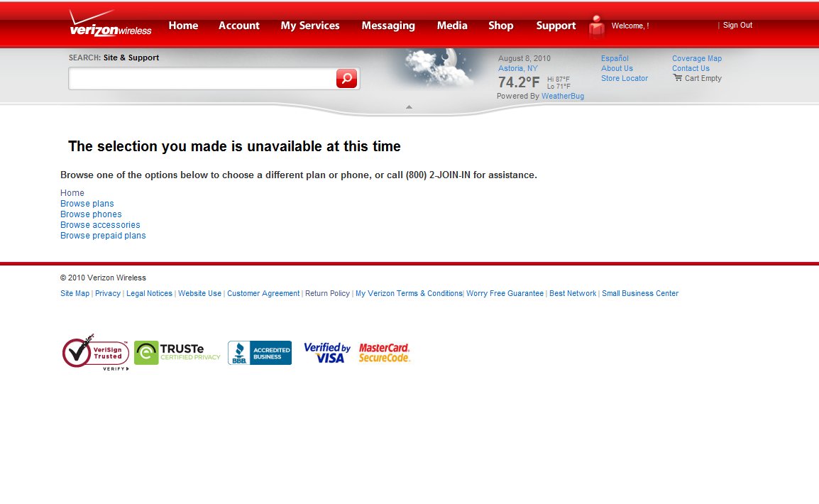819x504 pixels.
Task: Open the Store Locator link
Action: pos(624,78)
